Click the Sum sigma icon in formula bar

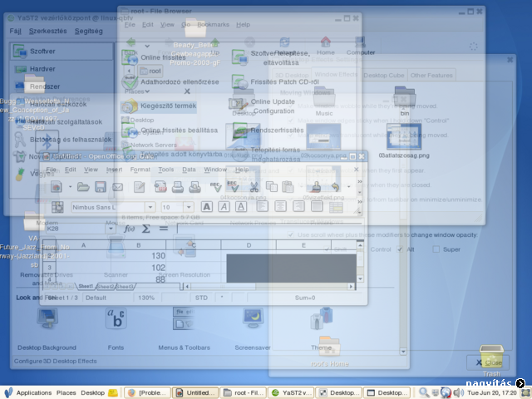[145, 228]
